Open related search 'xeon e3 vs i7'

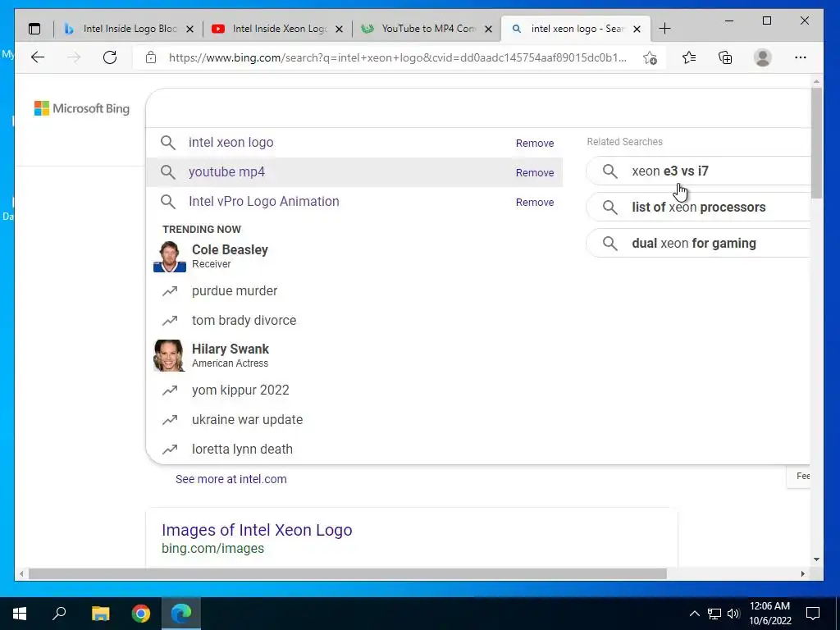[698, 171]
